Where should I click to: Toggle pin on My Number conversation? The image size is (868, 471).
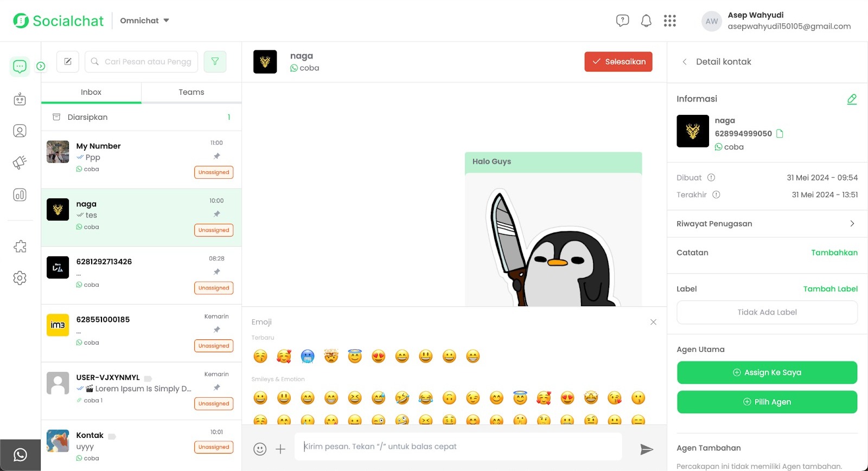pyautogui.click(x=216, y=156)
